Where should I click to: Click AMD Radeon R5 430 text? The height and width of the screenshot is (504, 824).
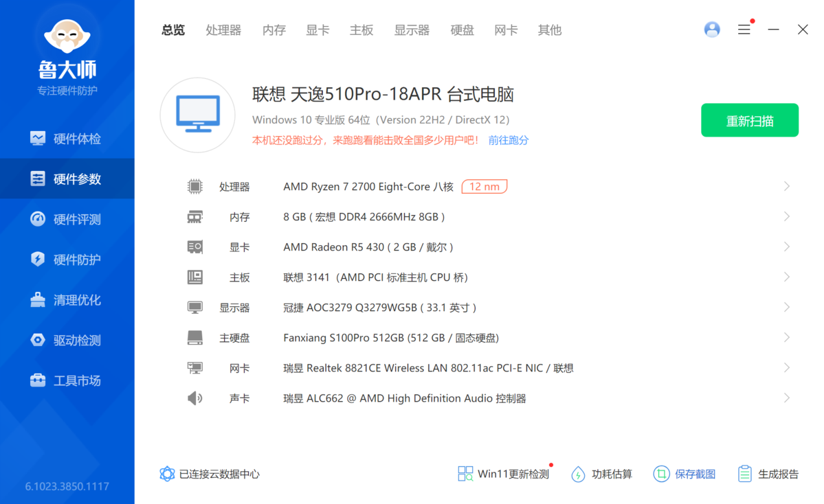(368, 247)
